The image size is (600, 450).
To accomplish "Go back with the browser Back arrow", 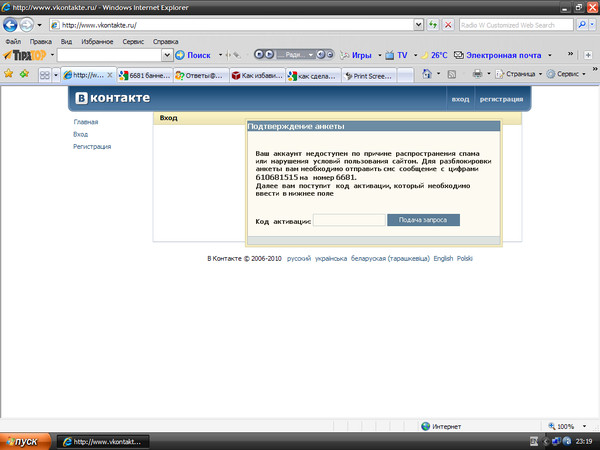I will point(10,25).
